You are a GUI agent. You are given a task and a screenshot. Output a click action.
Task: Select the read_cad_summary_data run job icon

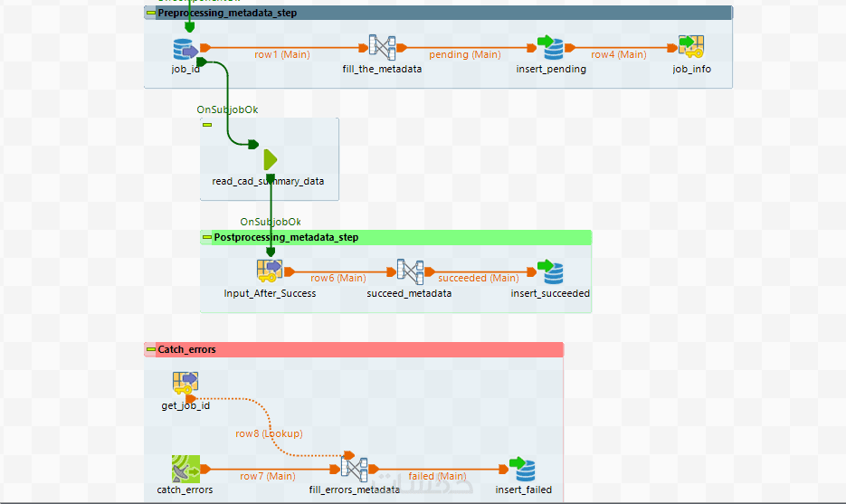[x=271, y=160]
